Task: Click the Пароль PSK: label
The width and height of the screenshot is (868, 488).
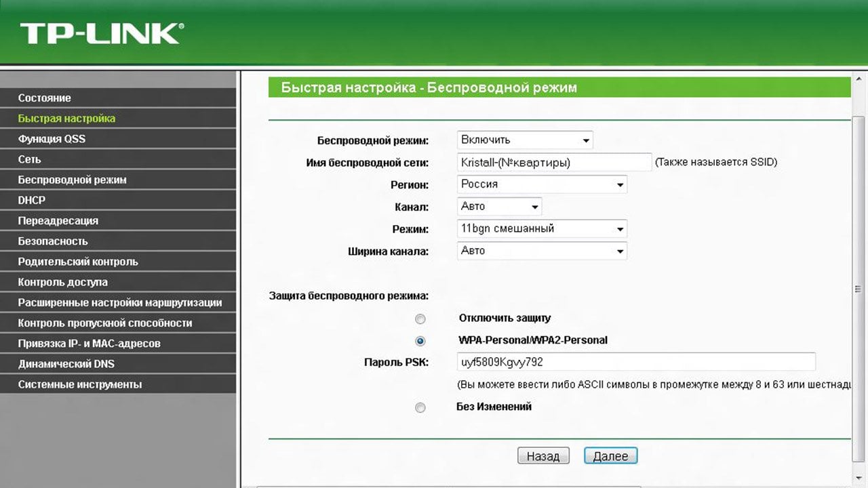Action: click(x=397, y=363)
